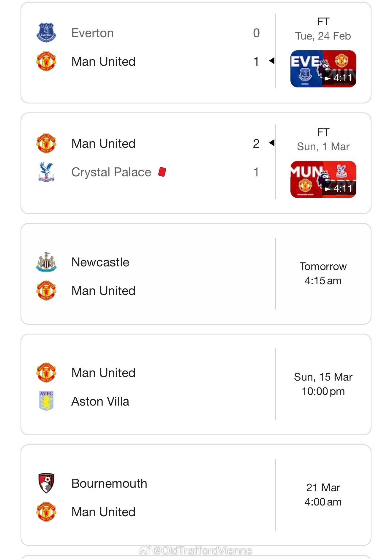Viewport: 392px width, 559px height.
Task: Play the EVE vs MUN highlights video
Action: coord(323,69)
